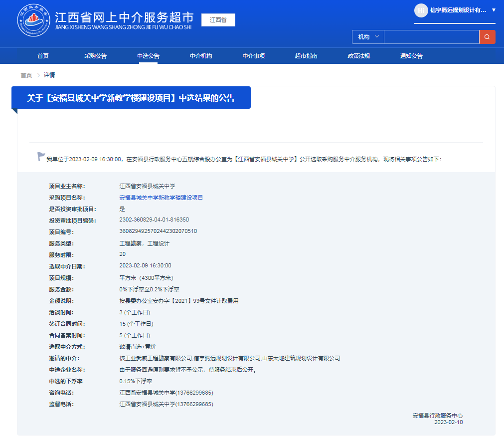Image resolution: width=504 pixels, height=440 pixels.
Task: Open the 机构 search category dropdown
Action: [x=367, y=37]
